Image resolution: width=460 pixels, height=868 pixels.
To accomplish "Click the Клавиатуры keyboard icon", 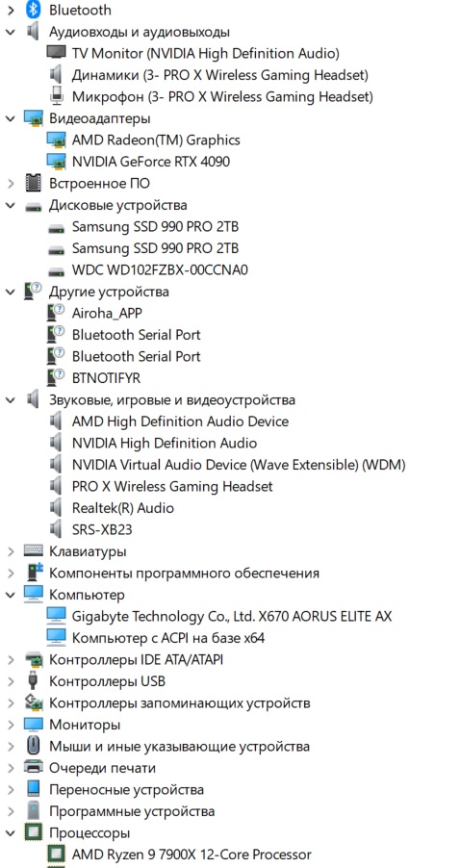I will click(x=34, y=551).
